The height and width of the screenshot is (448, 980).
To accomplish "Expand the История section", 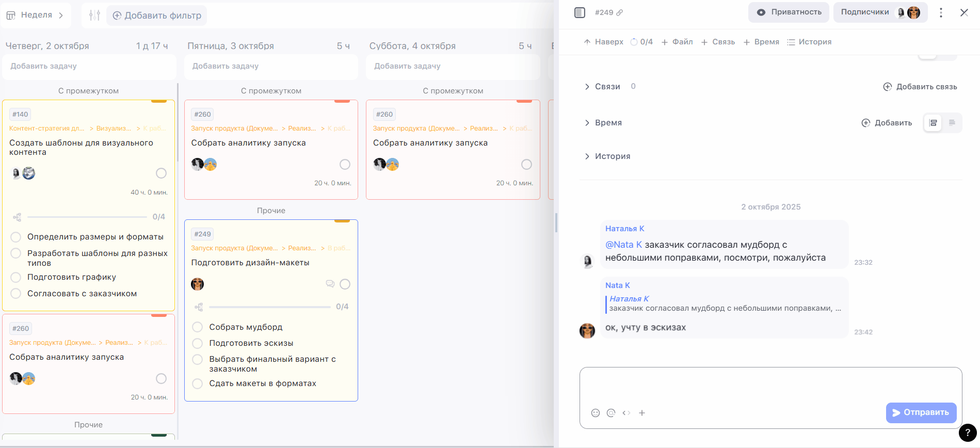I will 587,156.
